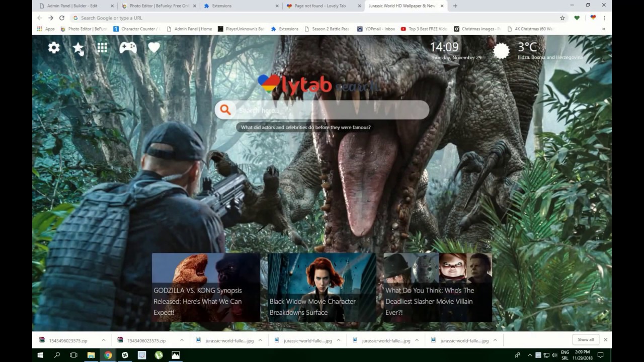Screen dimensions: 644x362
Task: Open the Extensions bookmark
Action: click(x=285, y=29)
